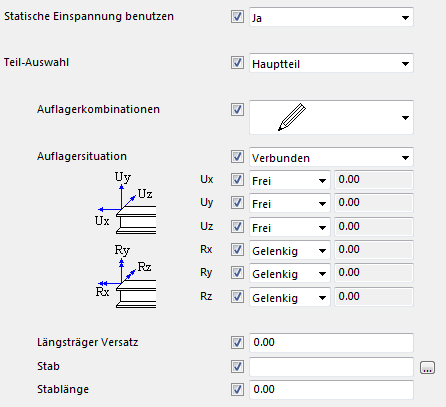
Task: Expand the Auflagerkombinationen dropdown arrow
Action: [405, 118]
